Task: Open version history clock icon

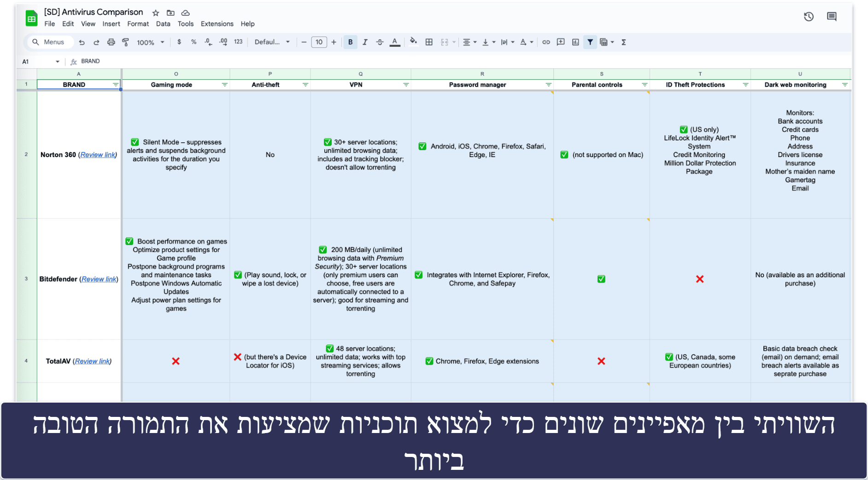Action: coord(809,17)
